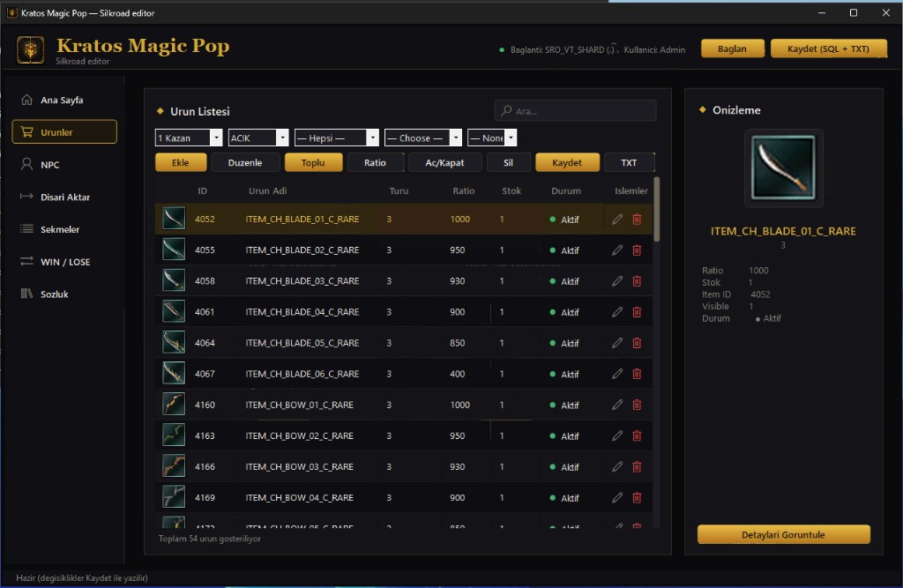Image resolution: width=903 pixels, height=588 pixels.
Task: Go to the NPC section
Action: [x=63, y=165]
